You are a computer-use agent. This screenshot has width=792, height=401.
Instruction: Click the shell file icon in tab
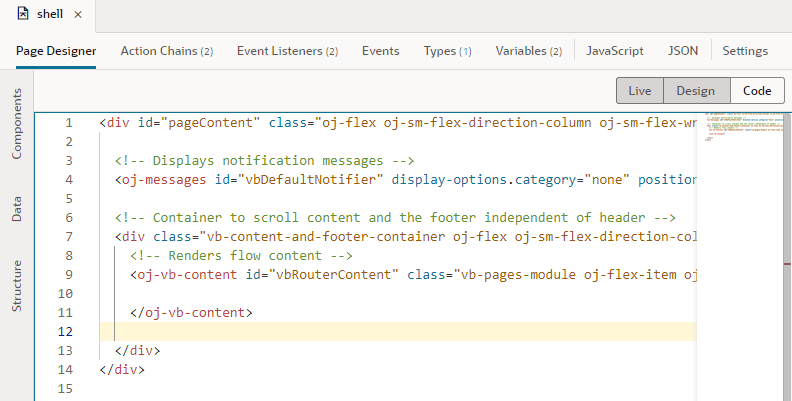pos(23,15)
